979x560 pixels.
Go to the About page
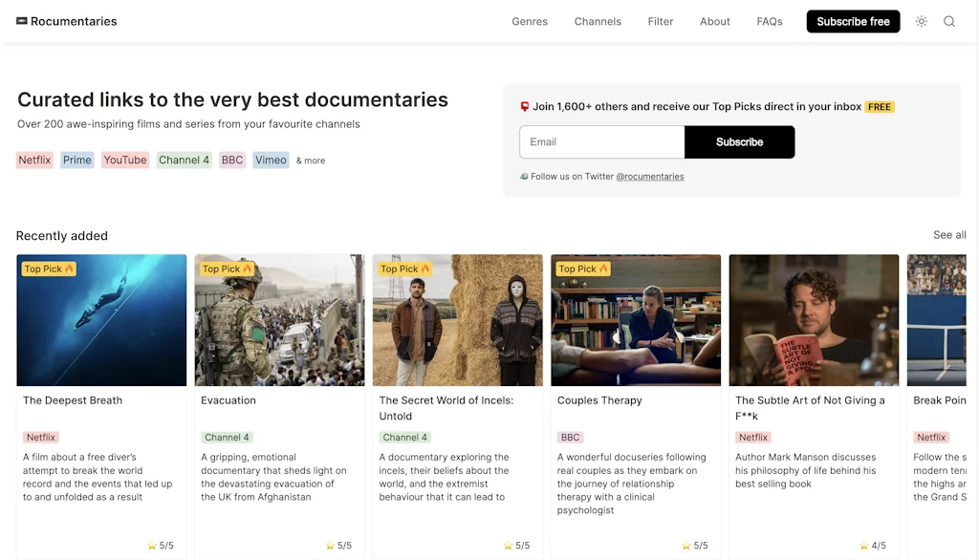714,21
